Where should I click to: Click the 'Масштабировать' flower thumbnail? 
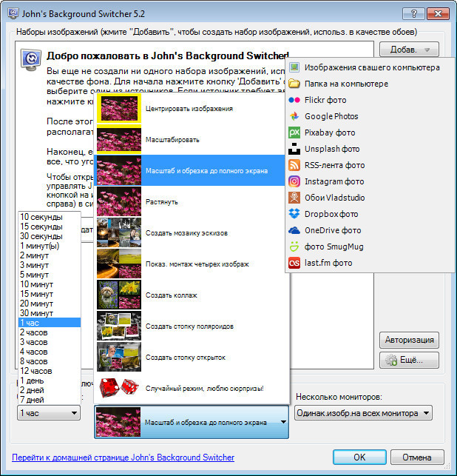119,140
